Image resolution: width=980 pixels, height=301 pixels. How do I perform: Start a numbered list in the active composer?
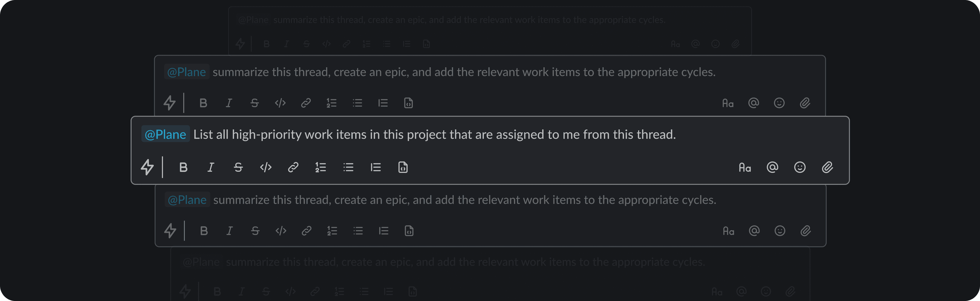321,167
